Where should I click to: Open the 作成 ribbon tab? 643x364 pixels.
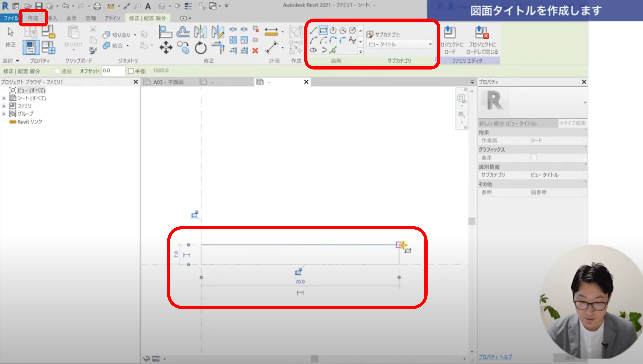33,18
